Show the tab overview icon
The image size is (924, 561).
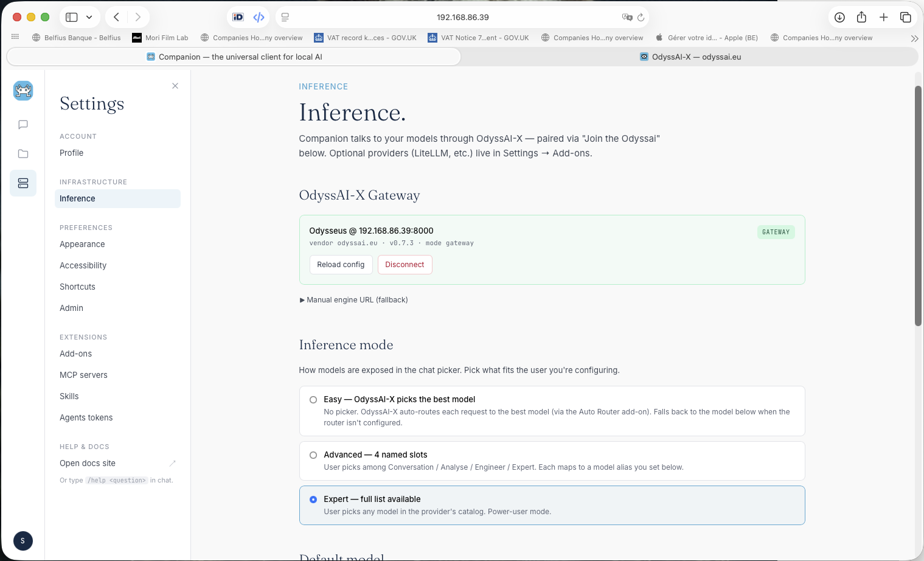[906, 17]
